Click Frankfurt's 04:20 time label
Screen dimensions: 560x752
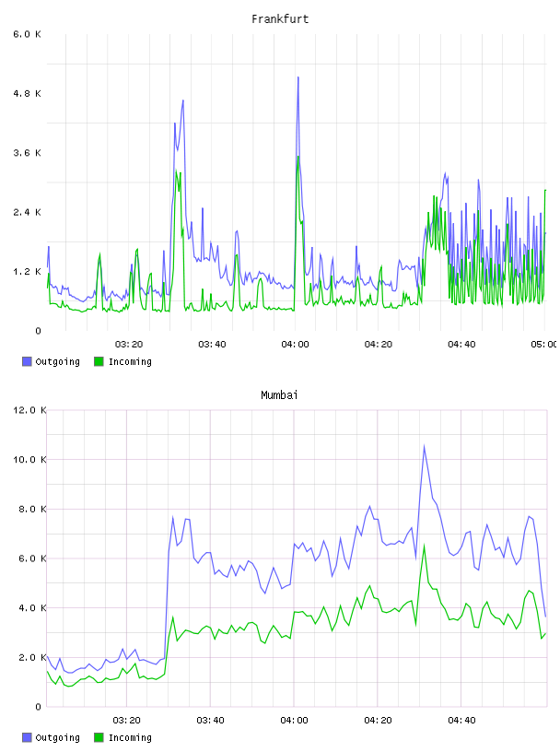[x=379, y=345]
